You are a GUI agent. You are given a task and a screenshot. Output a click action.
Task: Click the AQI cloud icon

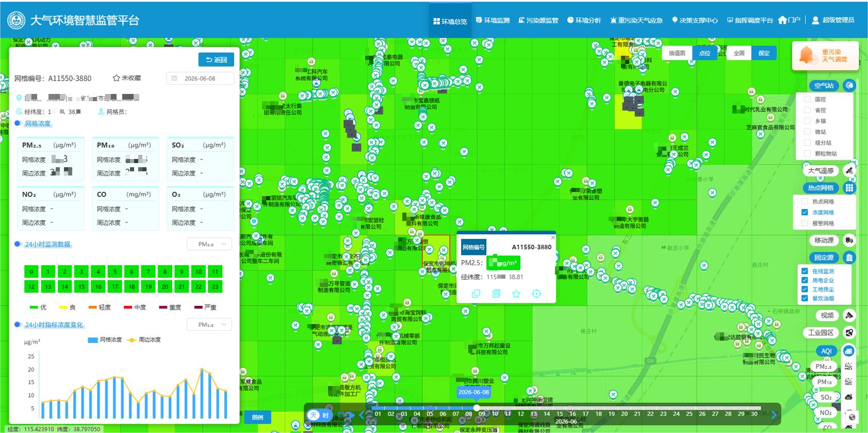(x=848, y=351)
